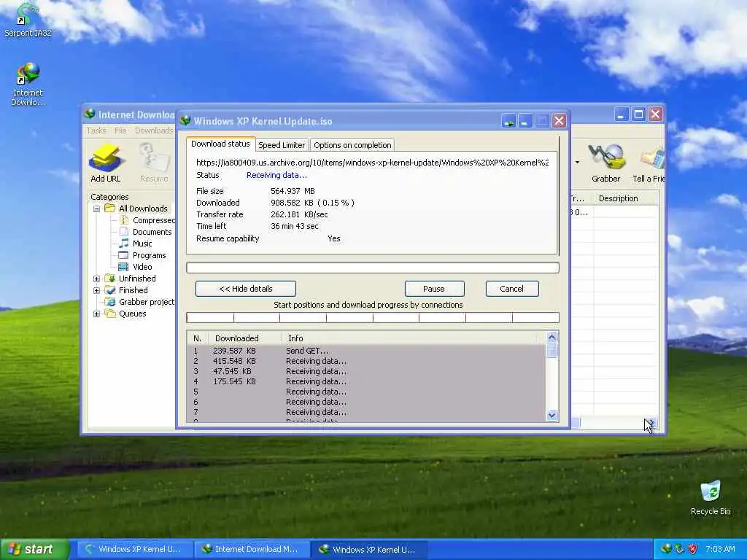The width and height of the screenshot is (747, 560).
Task: Click the Hide details button
Action: pos(246,289)
